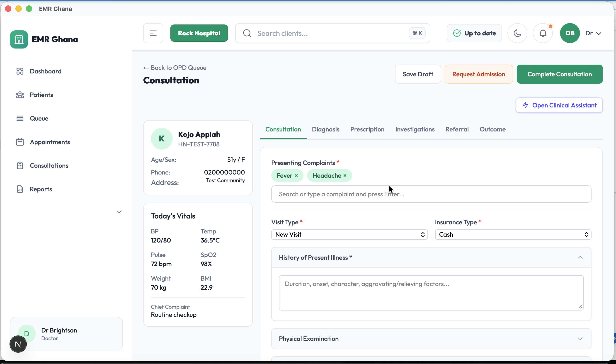616x364 pixels.
Task: Switch to the Diagnosis tab
Action: pyautogui.click(x=325, y=129)
